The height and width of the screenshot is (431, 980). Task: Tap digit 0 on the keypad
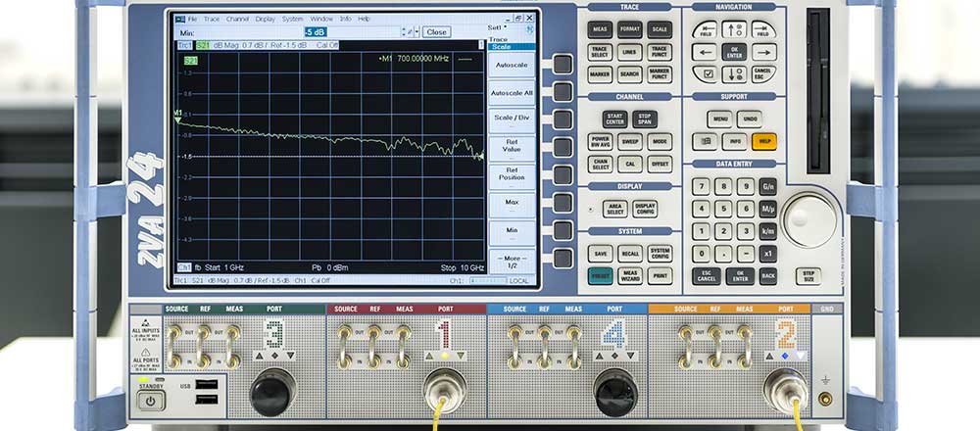point(701,254)
